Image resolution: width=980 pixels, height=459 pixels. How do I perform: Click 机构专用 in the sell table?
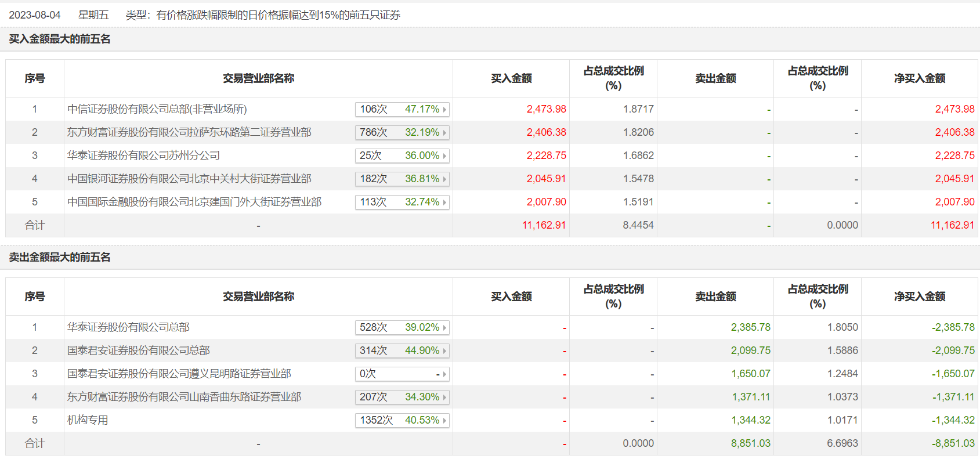pyautogui.click(x=88, y=420)
